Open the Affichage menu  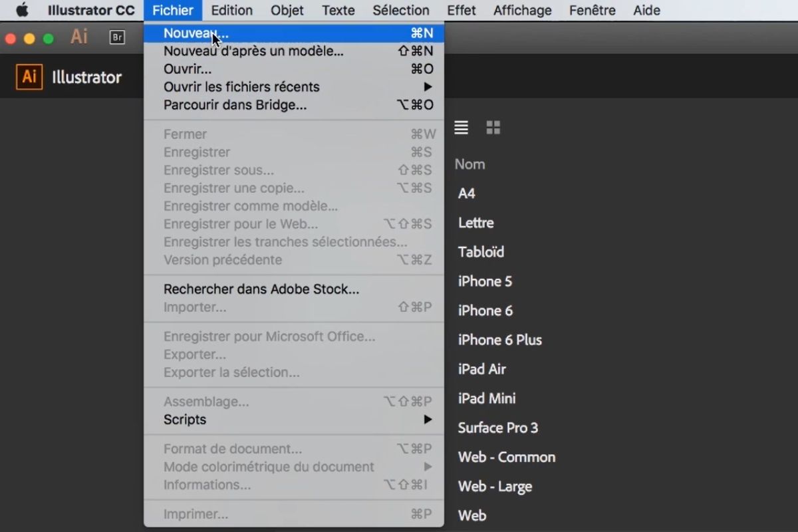pos(523,10)
